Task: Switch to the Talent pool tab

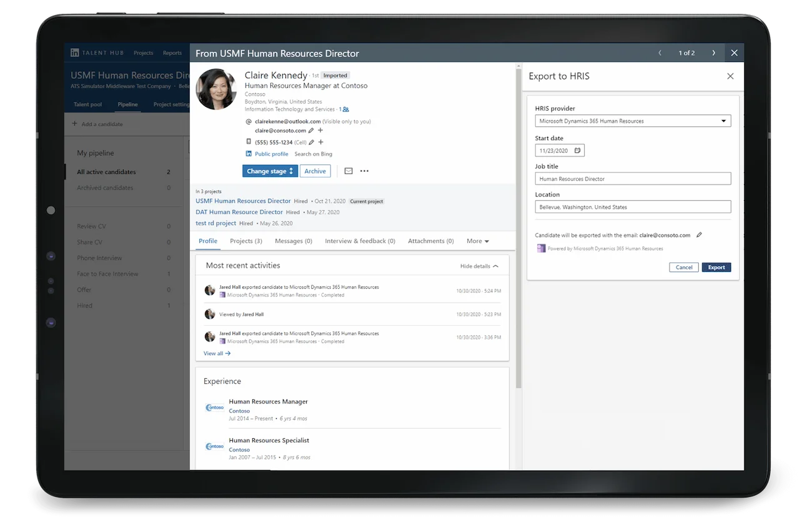Action: click(87, 104)
